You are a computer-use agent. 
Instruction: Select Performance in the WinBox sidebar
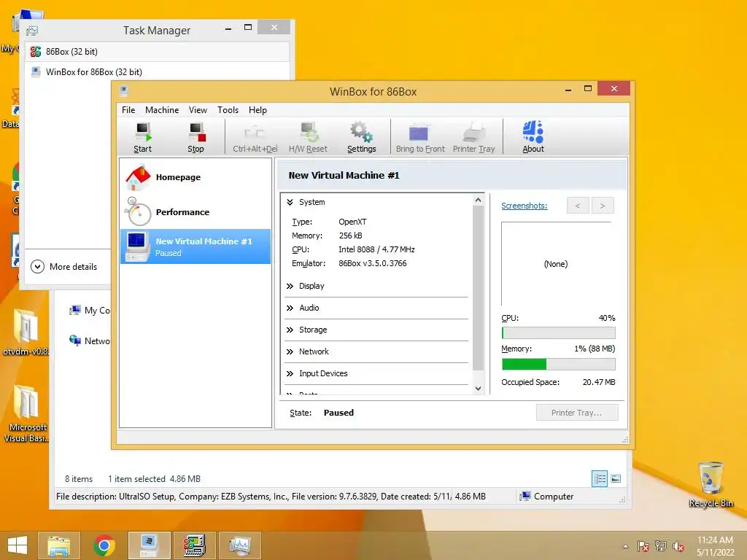tap(196, 212)
